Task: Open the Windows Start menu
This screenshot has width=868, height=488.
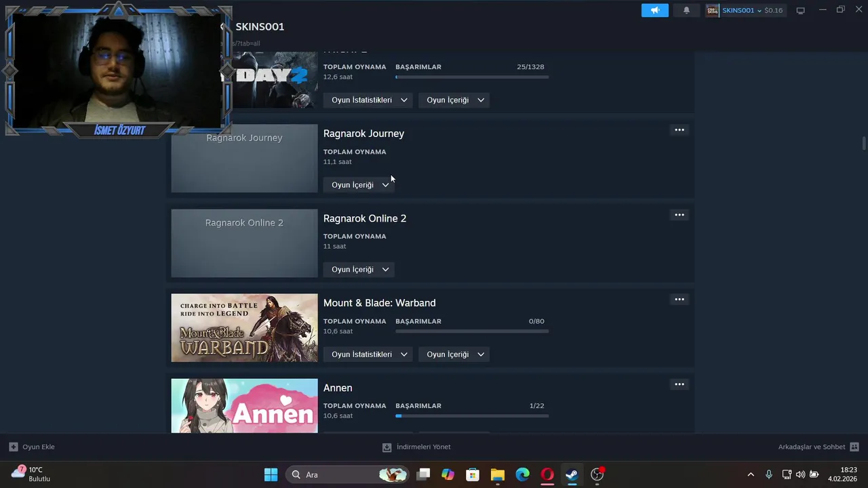Action: [x=271, y=474]
